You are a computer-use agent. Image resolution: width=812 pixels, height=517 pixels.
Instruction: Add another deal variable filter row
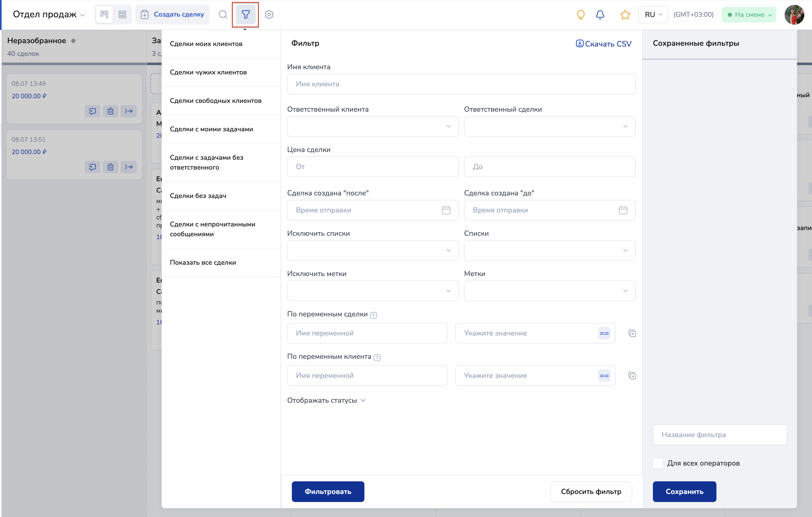pyautogui.click(x=632, y=333)
